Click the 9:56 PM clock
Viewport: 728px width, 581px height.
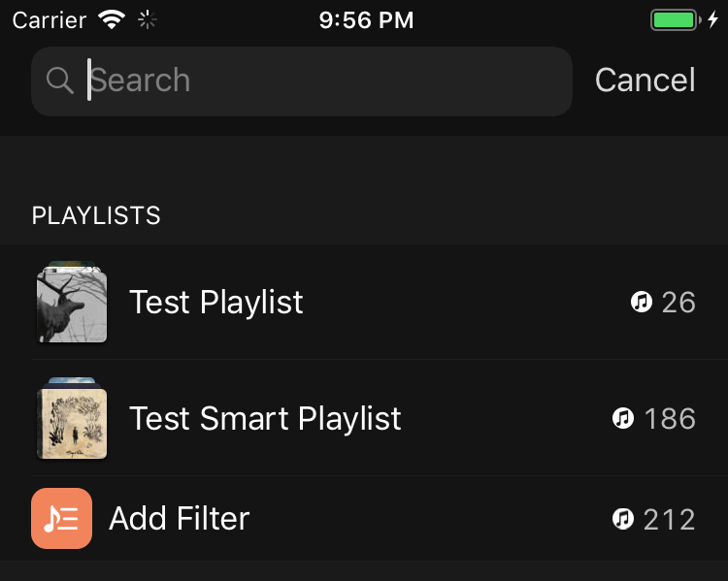[x=366, y=20]
